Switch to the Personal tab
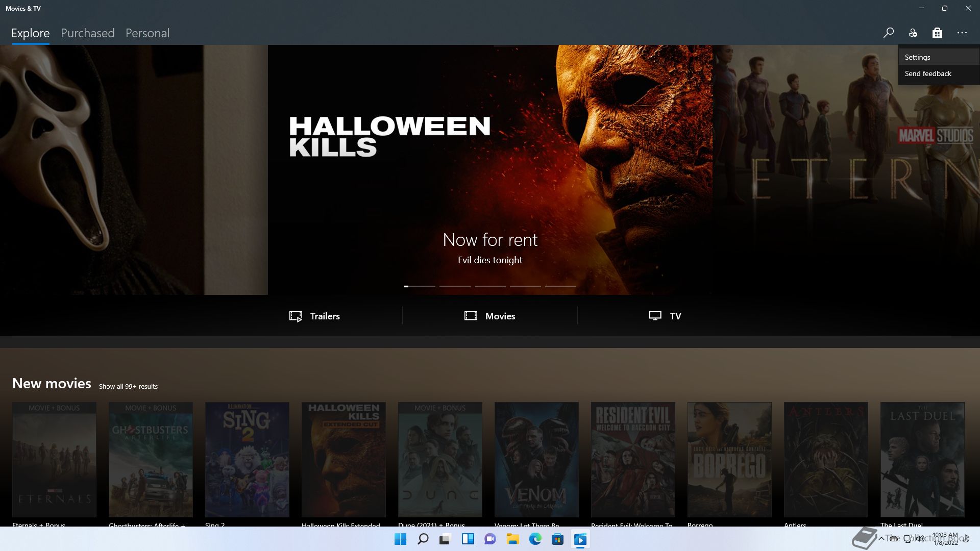This screenshot has height=551, width=980. pyautogui.click(x=148, y=33)
